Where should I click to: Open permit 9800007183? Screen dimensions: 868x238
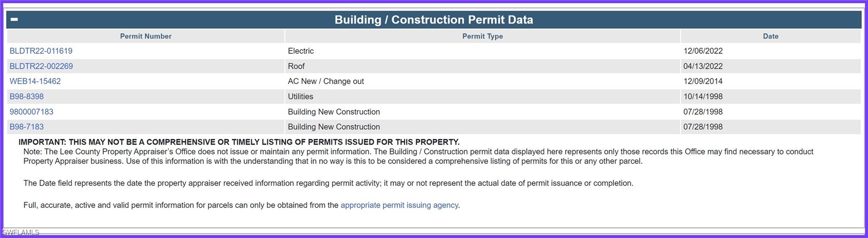point(31,112)
